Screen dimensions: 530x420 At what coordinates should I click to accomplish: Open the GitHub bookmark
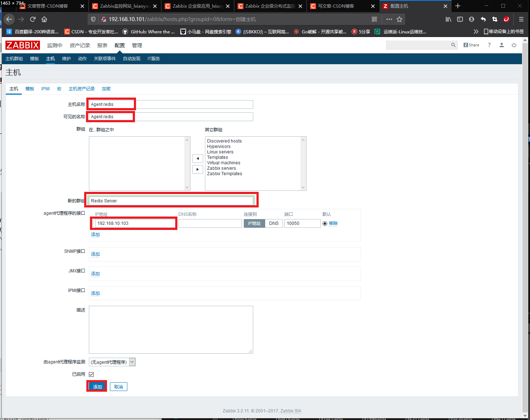(x=149, y=32)
